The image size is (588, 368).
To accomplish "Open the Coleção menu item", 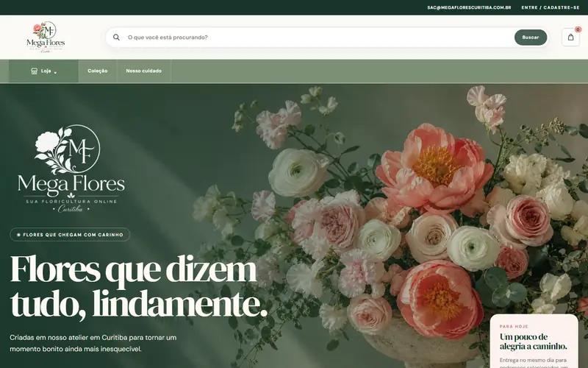I will [x=98, y=71].
